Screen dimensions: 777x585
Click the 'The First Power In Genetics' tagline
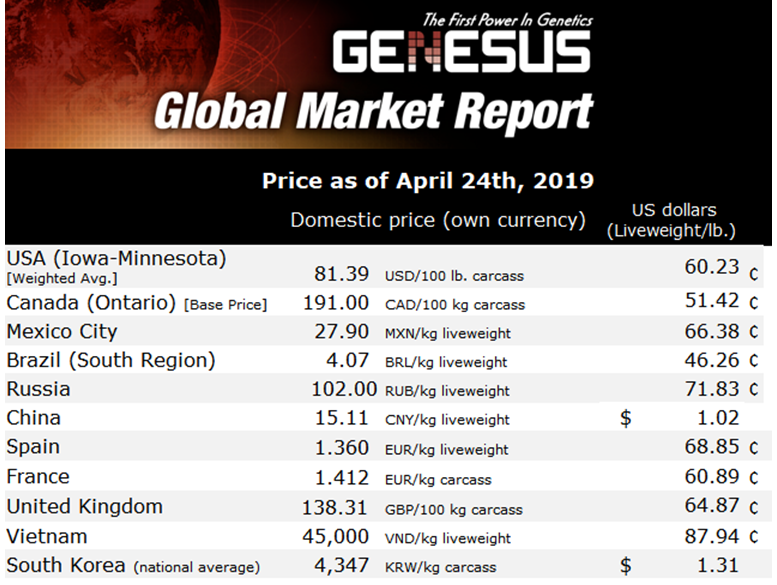506,19
